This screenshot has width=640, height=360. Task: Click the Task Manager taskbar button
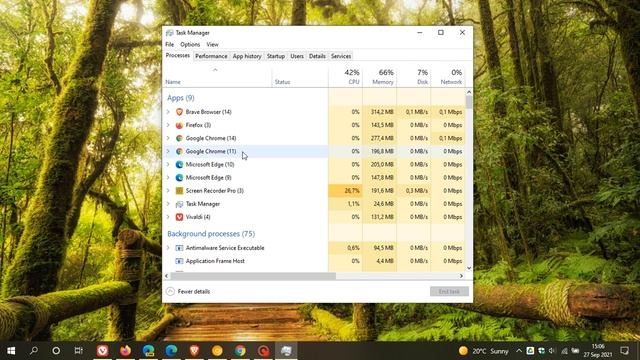point(286,351)
